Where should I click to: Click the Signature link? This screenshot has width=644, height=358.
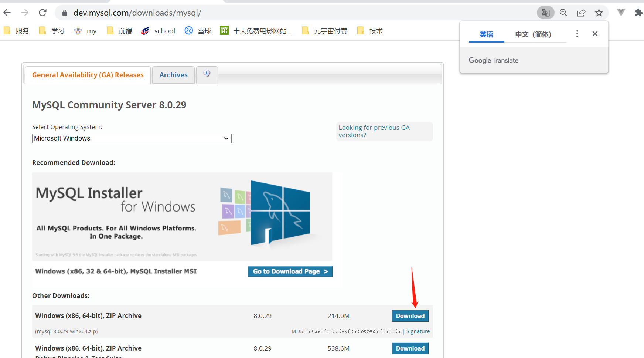(418, 331)
